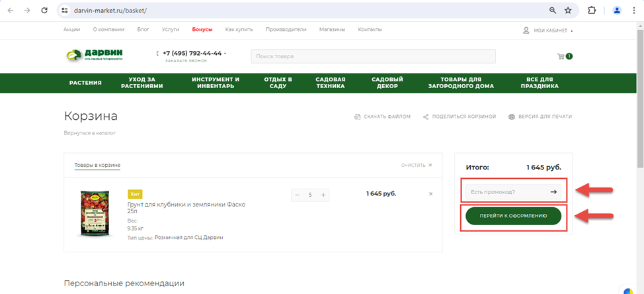Open the Услуги menu item

[171, 30]
